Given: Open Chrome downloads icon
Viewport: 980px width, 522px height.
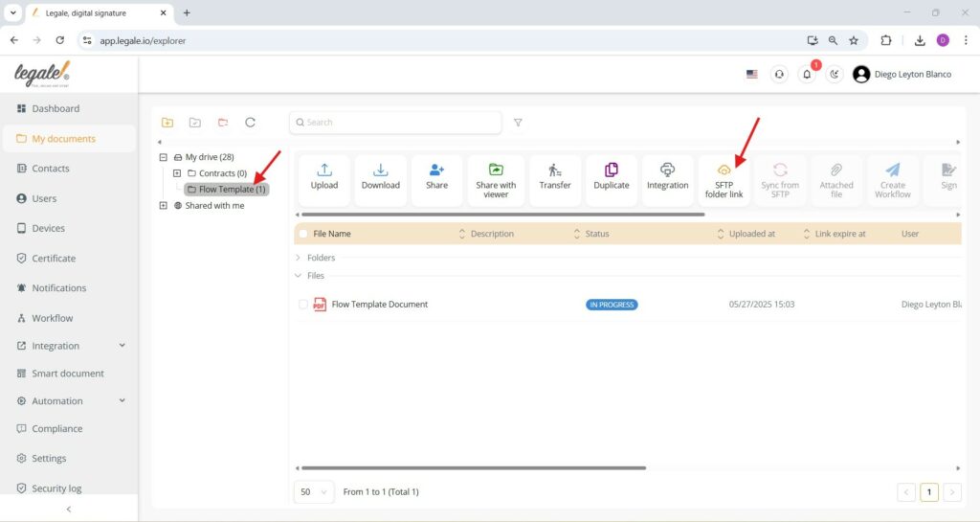Looking at the screenshot, I should pyautogui.click(x=920, y=40).
